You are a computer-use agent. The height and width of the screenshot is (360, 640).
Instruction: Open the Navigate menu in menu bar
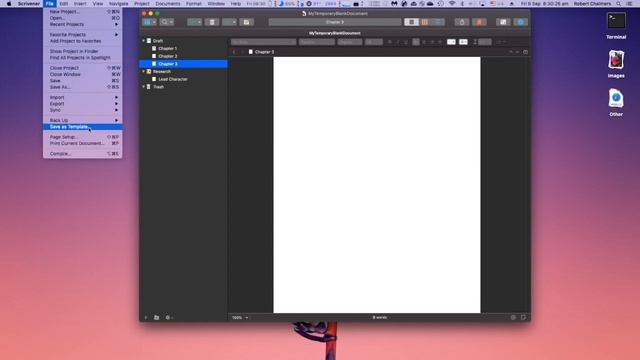(118, 4)
